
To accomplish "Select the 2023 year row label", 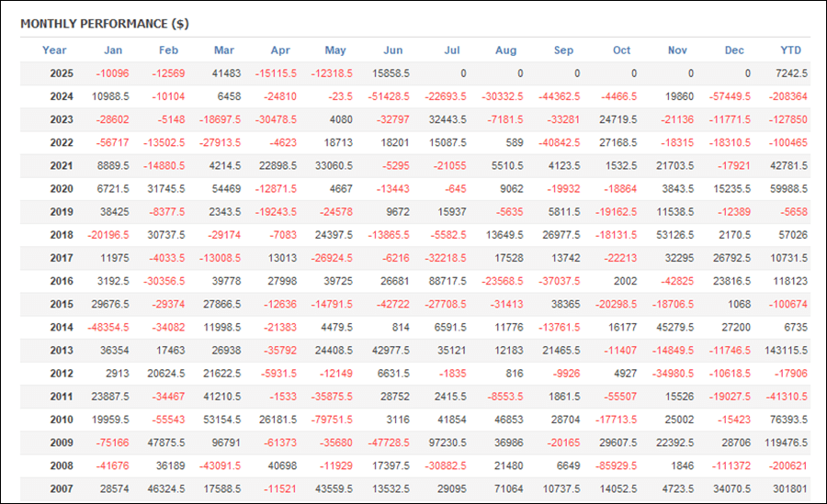I will (x=62, y=119).
